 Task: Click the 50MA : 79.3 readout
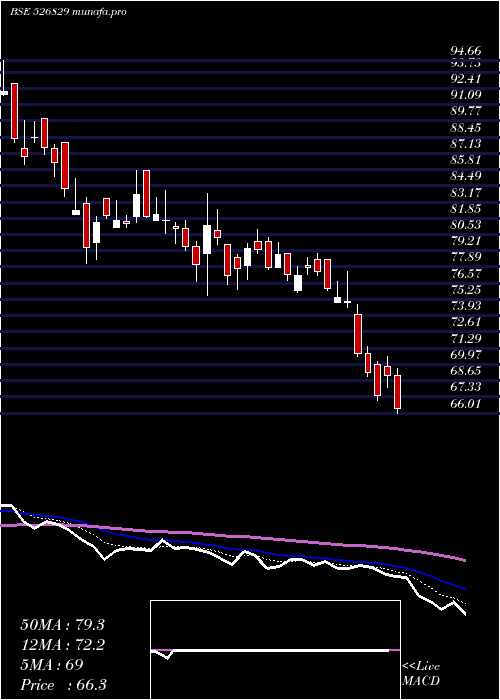coord(62,625)
